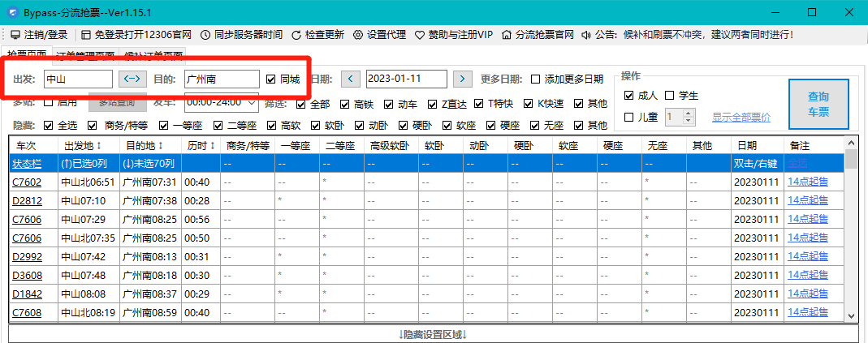Open 分流抢票官网 home icon
The image size is (868, 343).
point(507,35)
